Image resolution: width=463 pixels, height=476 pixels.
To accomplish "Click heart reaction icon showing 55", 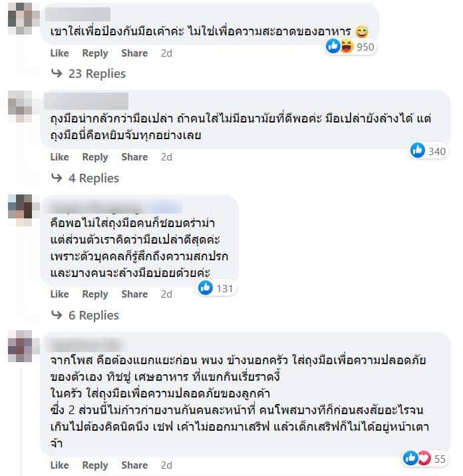I will coord(424,458).
